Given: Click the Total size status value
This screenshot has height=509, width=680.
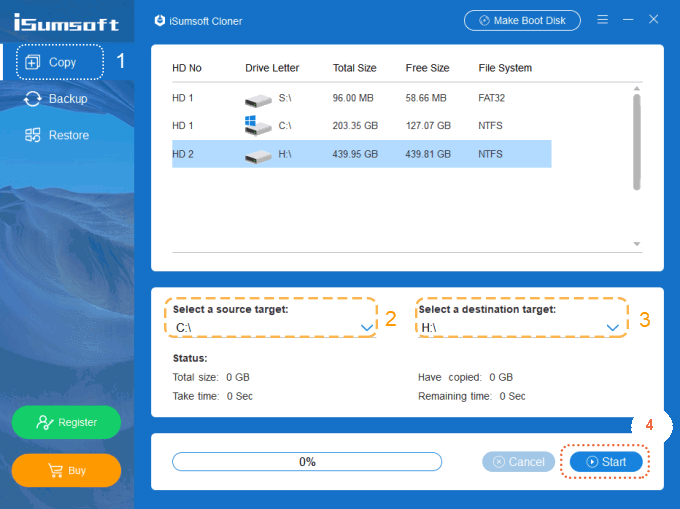Looking at the screenshot, I should pos(238,377).
